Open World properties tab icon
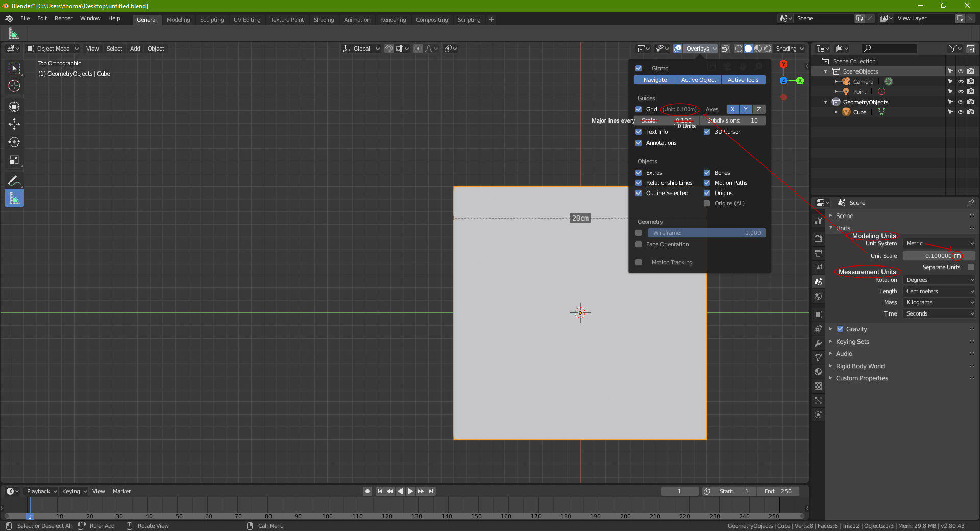Screen dimensions: 980x531 click(x=818, y=296)
